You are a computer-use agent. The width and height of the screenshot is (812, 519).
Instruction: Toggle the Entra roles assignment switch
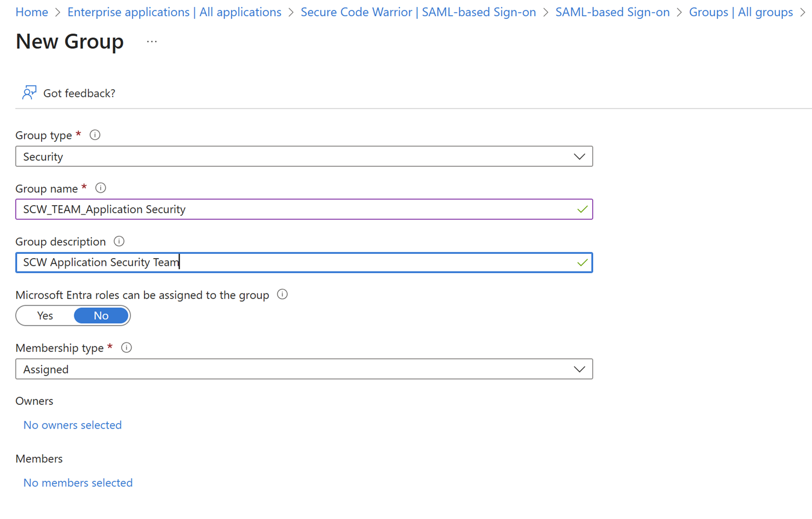click(73, 316)
